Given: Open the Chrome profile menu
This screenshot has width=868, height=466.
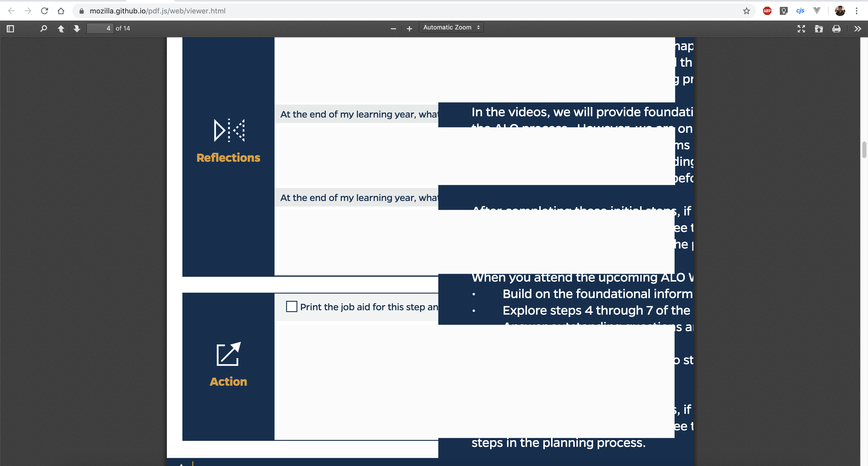Looking at the screenshot, I should coord(840,10).
